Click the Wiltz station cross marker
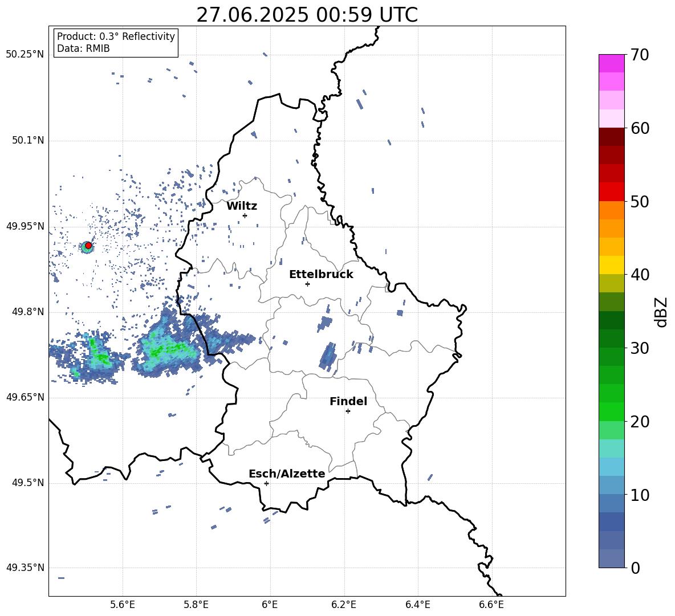The image size is (675, 616). (x=245, y=215)
